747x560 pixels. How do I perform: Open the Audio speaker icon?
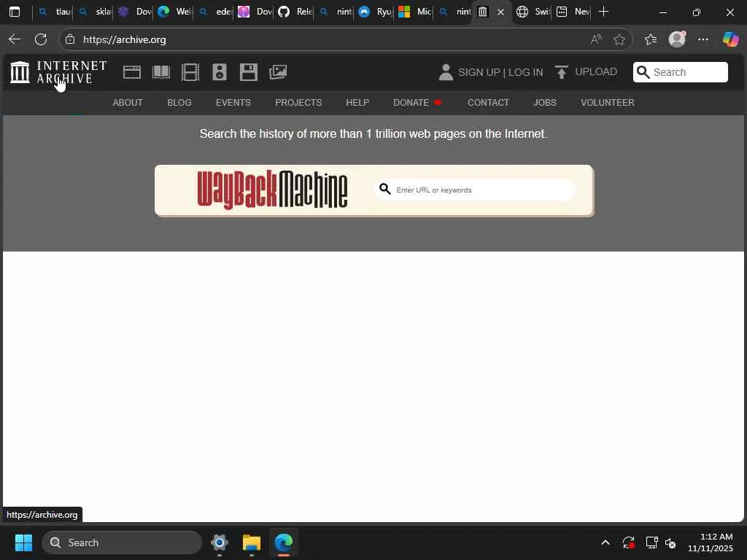(219, 72)
